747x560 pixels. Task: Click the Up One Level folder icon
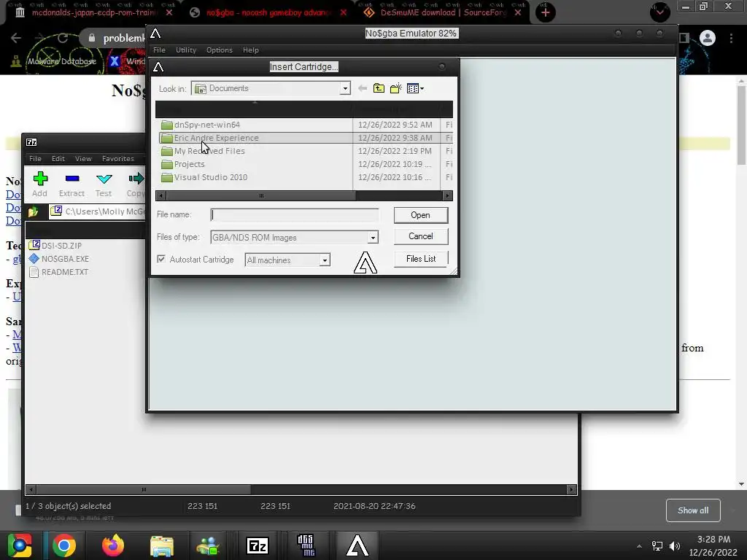point(379,88)
